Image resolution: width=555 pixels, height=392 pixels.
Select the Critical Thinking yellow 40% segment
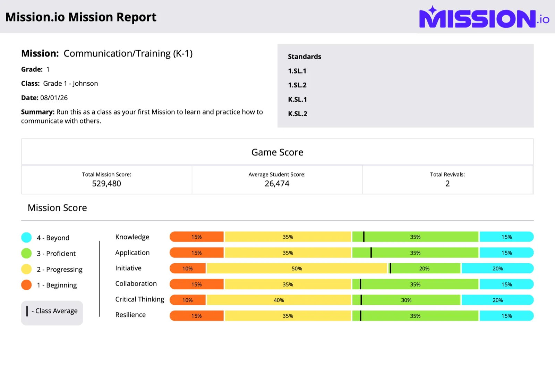(x=279, y=300)
